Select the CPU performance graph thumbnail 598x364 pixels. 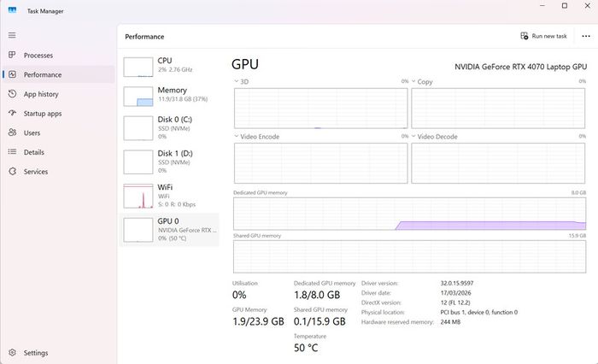pyautogui.click(x=138, y=68)
